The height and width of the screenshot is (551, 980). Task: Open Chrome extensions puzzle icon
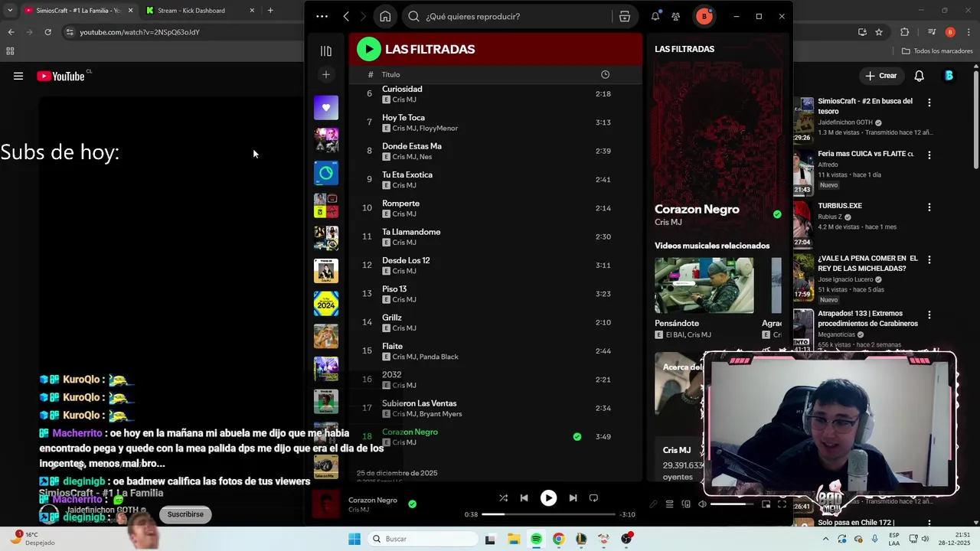pyautogui.click(x=905, y=32)
